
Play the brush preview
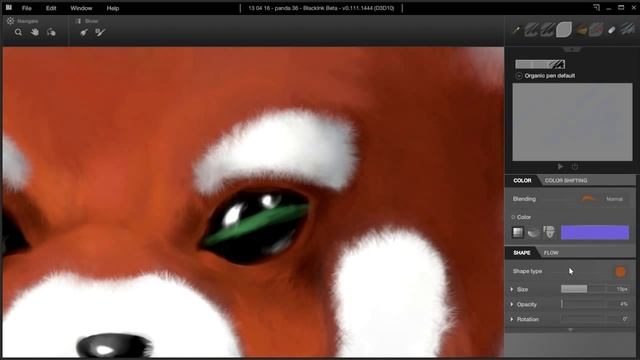coord(560,167)
